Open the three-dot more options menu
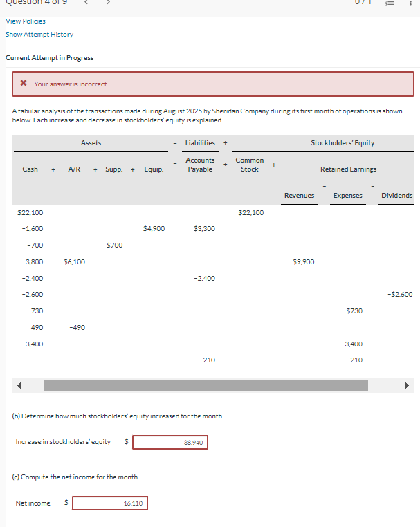Viewport: 420px width, 527px height. [410, 2]
